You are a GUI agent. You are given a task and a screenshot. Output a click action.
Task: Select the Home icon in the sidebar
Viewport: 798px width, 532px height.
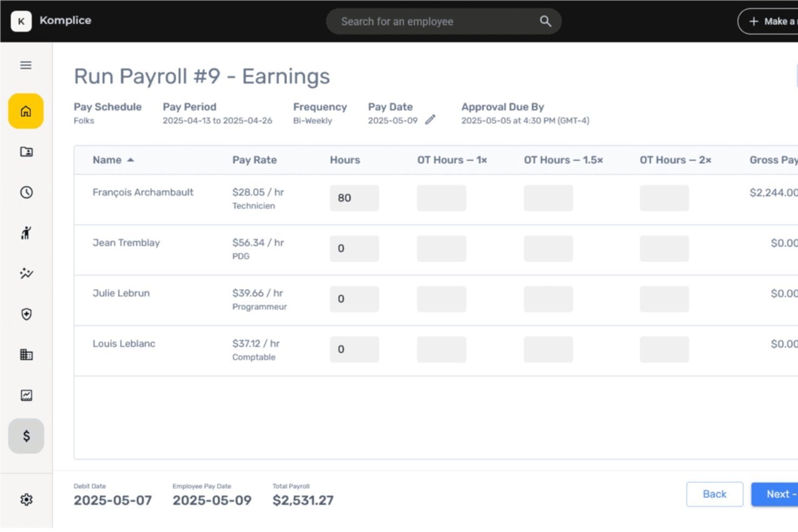coord(25,111)
